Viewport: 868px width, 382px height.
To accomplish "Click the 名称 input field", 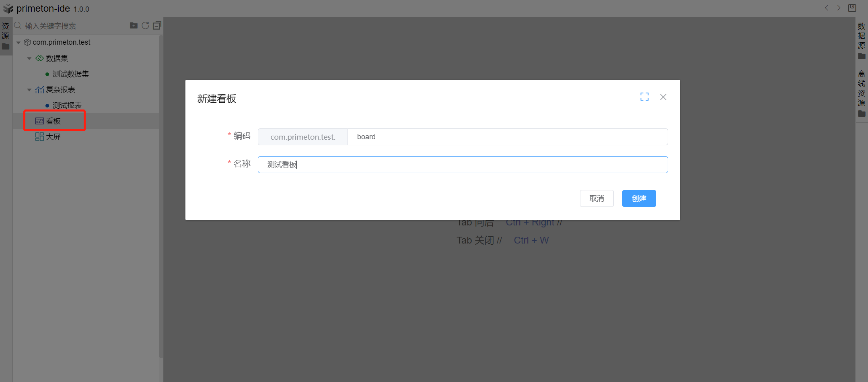I will click(463, 165).
